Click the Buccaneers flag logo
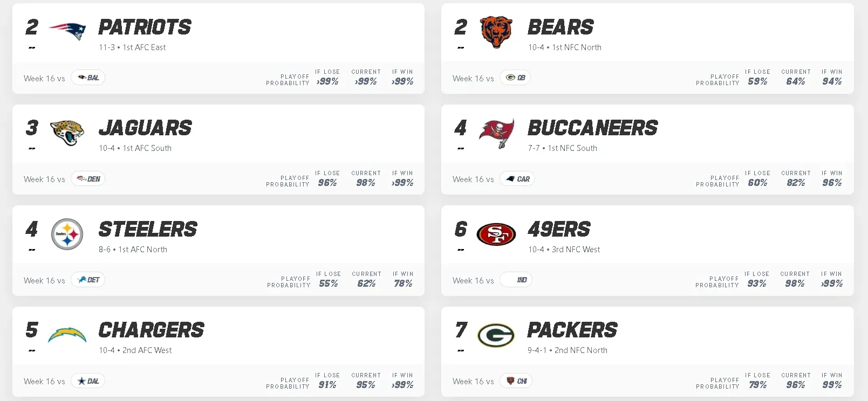 click(496, 133)
